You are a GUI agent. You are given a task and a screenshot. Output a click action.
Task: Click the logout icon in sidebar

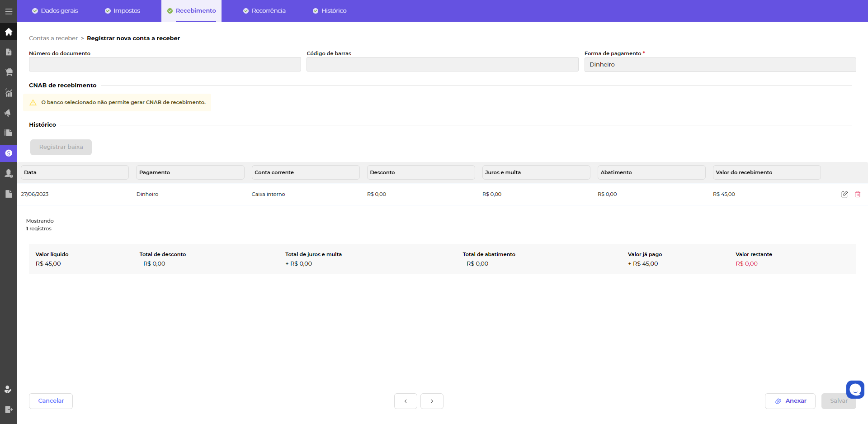pos(9,410)
